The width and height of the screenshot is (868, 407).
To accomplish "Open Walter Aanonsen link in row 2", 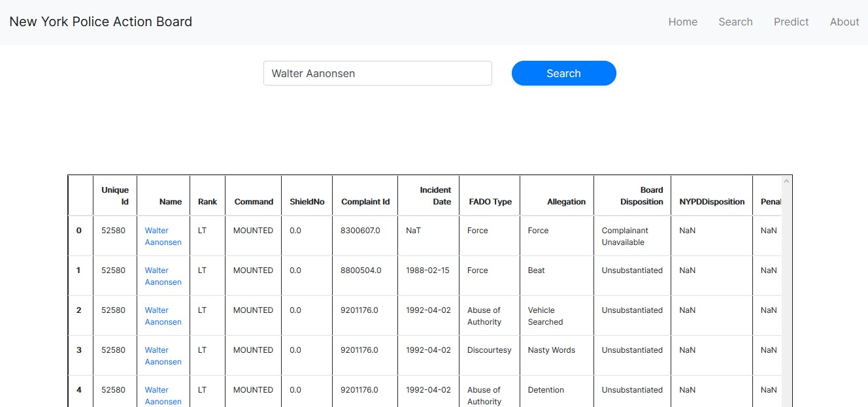I will pyautogui.click(x=163, y=316).
